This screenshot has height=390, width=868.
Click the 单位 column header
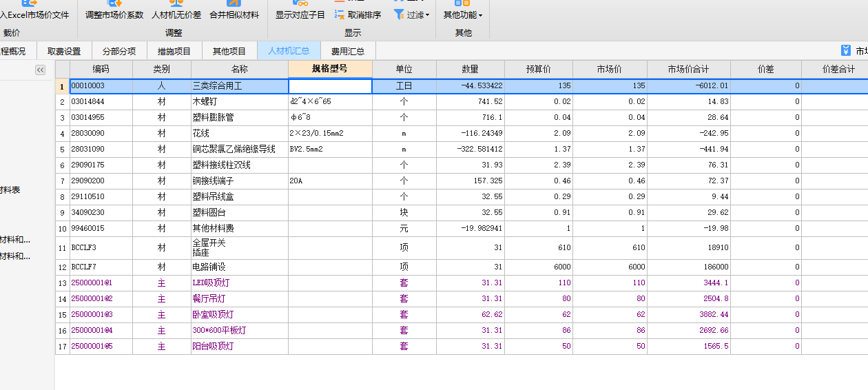tap(404, 70)
